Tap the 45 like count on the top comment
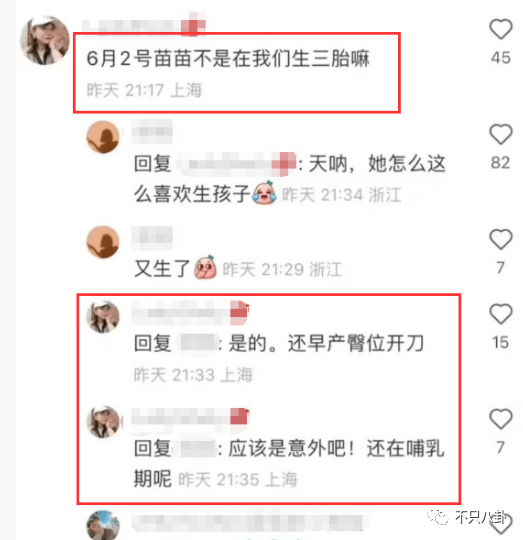The image size is (523, 540). tap(501, 58)
